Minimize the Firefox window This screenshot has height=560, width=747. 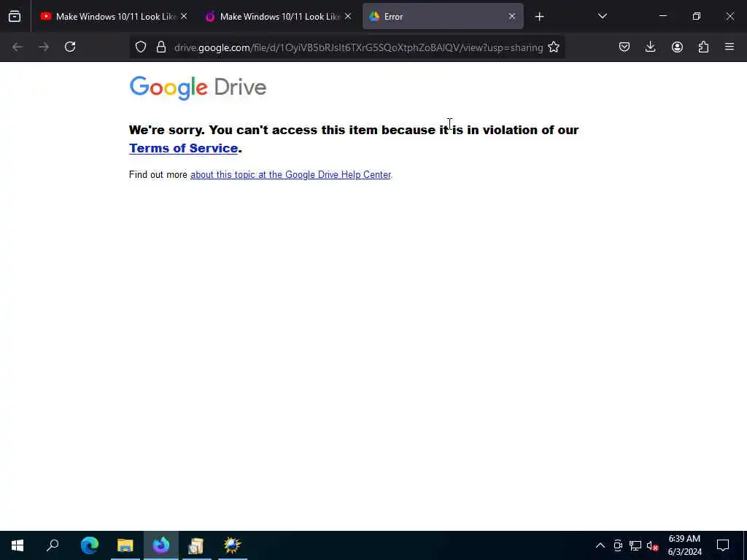(662, 16)
